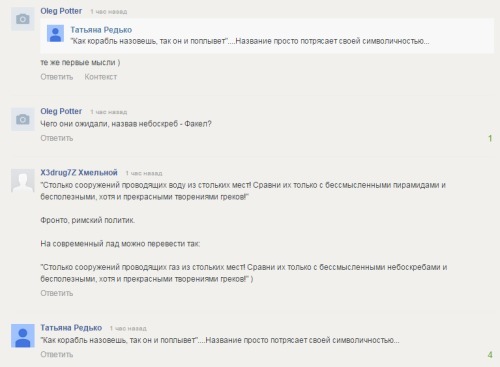Image resolution: width=500 pixels, height=367 pixels.
Task: Click camera avatar beside the Факел comment
Action: click(x=23, y=119)
